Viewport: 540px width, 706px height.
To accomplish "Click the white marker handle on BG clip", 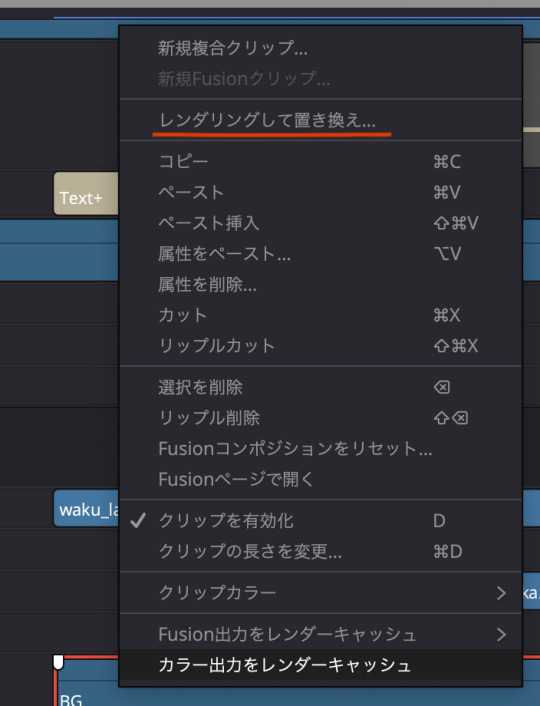I will tap(59, 662).
